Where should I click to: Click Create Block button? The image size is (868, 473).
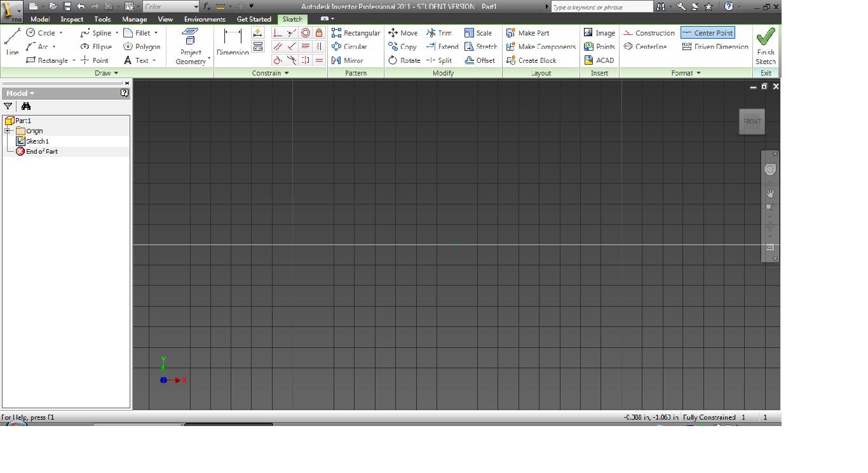pos(531,60)
